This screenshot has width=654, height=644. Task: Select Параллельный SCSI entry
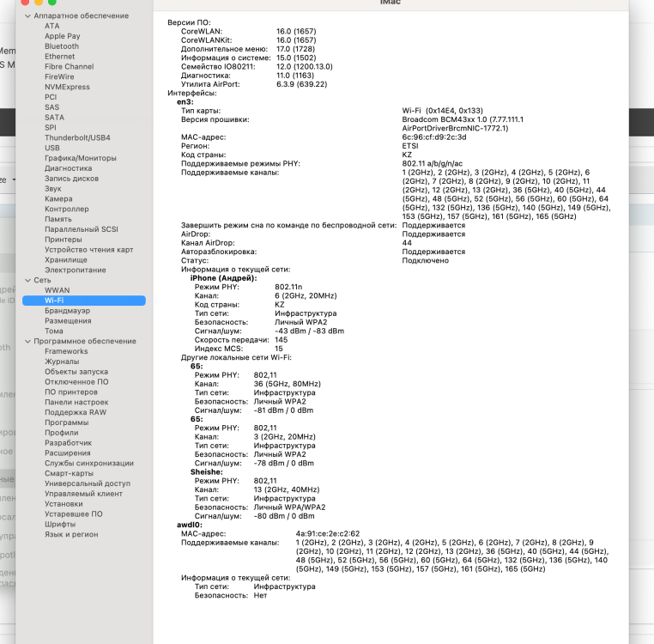tap(82, 229)
